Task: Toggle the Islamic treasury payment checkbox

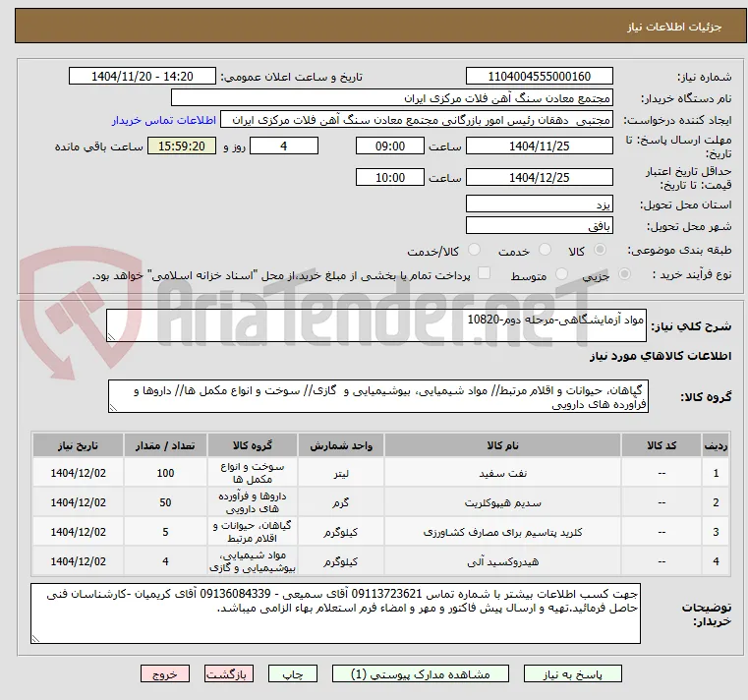Action: 484,273
